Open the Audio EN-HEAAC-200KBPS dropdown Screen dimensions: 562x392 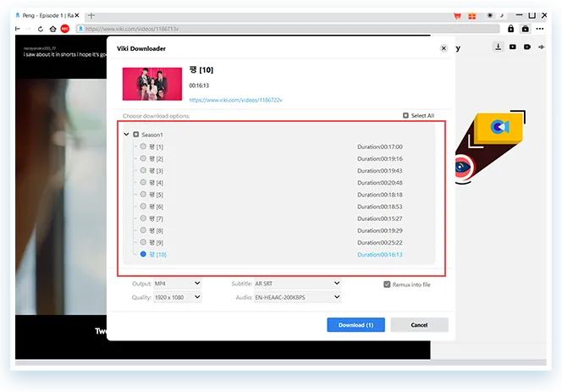297,297
